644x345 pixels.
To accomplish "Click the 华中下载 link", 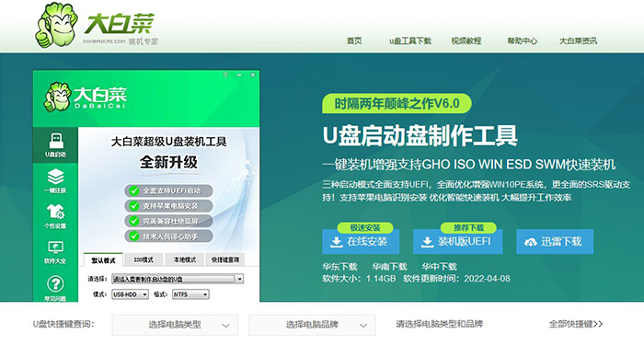I will tap(439, 267).
